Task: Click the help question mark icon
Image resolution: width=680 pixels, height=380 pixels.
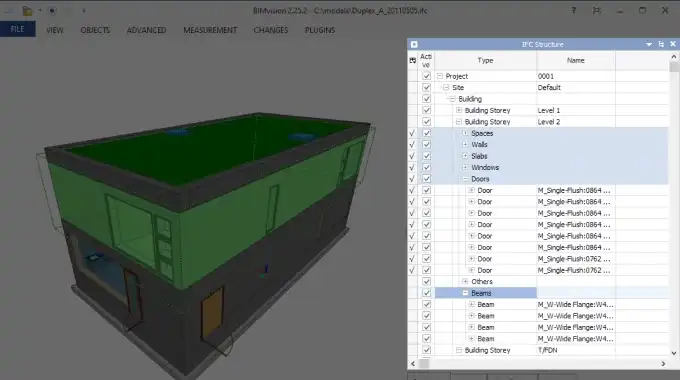Action: tap(574, 10)
